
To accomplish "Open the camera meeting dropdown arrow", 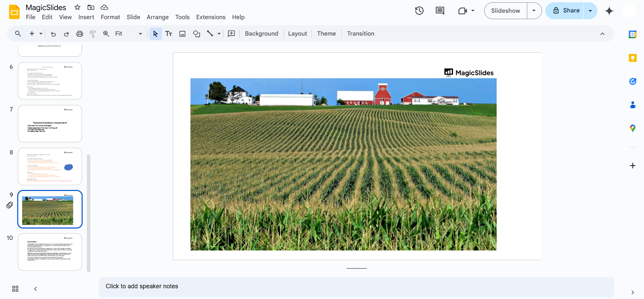I will (473, 11).
